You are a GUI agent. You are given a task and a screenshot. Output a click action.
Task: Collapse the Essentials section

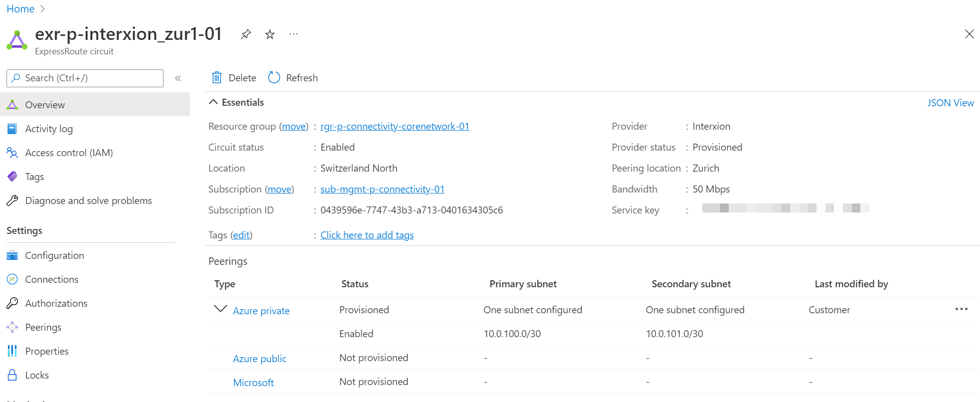tap(213, 102)
